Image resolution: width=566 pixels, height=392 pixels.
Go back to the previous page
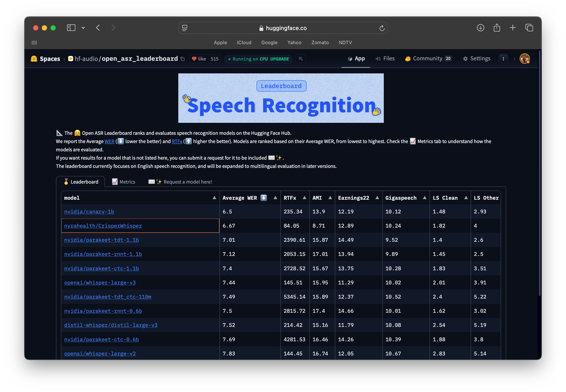[x=98, y=28]
